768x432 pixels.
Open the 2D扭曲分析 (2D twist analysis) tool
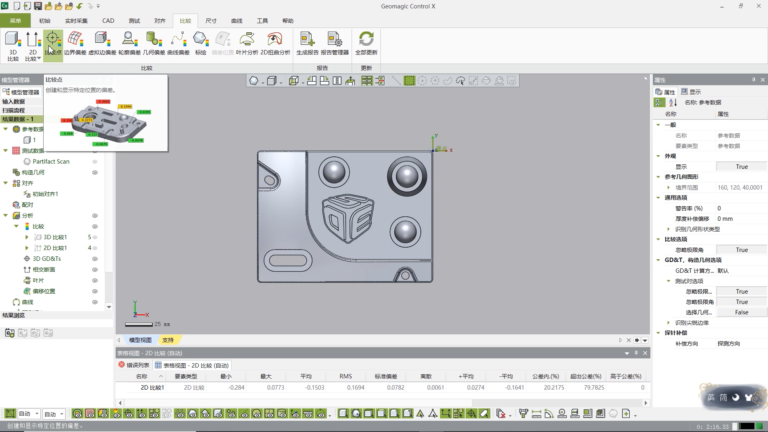coord(275,43)
